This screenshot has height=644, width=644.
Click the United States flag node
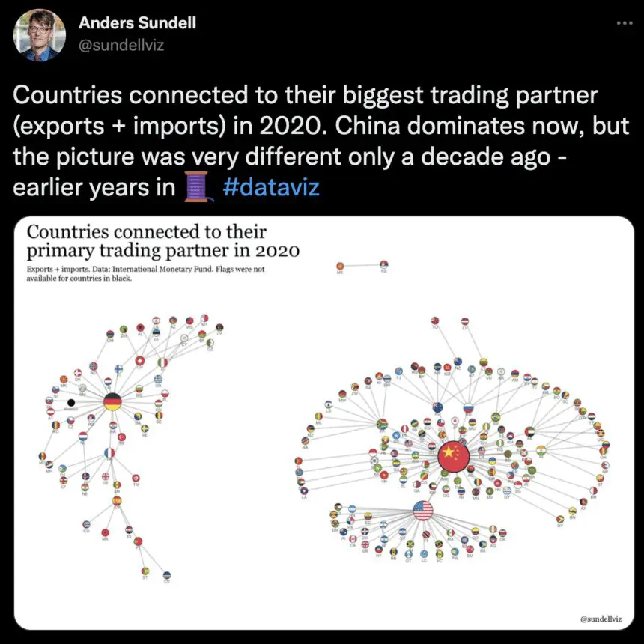423,512
